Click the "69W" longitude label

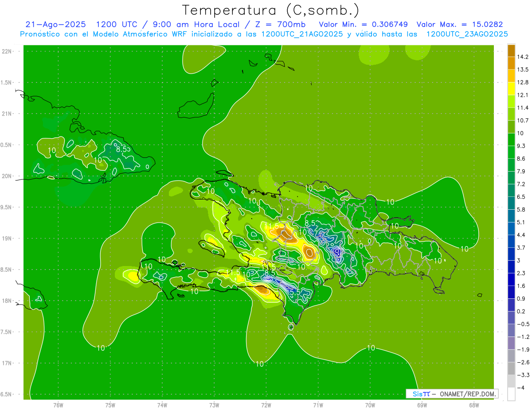422,405
